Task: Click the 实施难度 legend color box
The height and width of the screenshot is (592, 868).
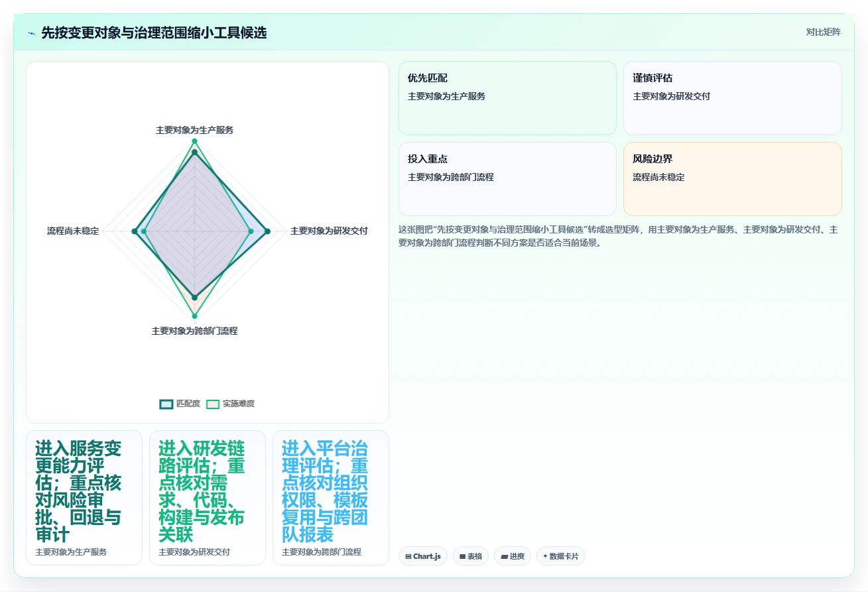Action: click(x=212, y=404)
